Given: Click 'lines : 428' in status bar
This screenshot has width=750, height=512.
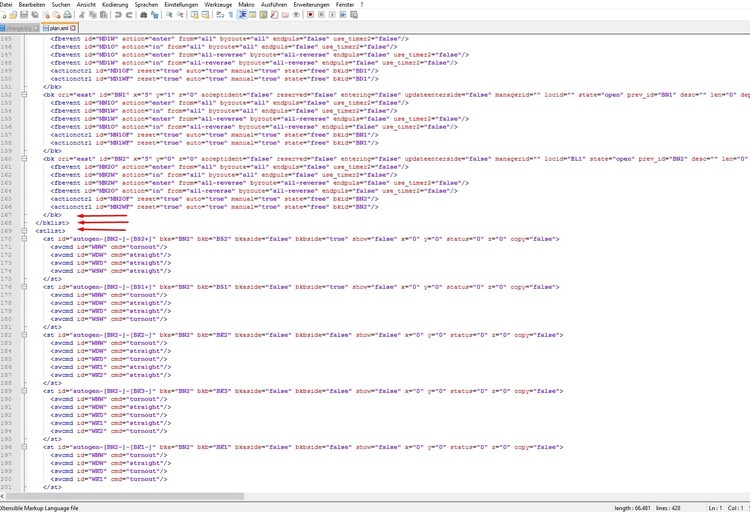Looking at the screenshot, I should [668, 508].
